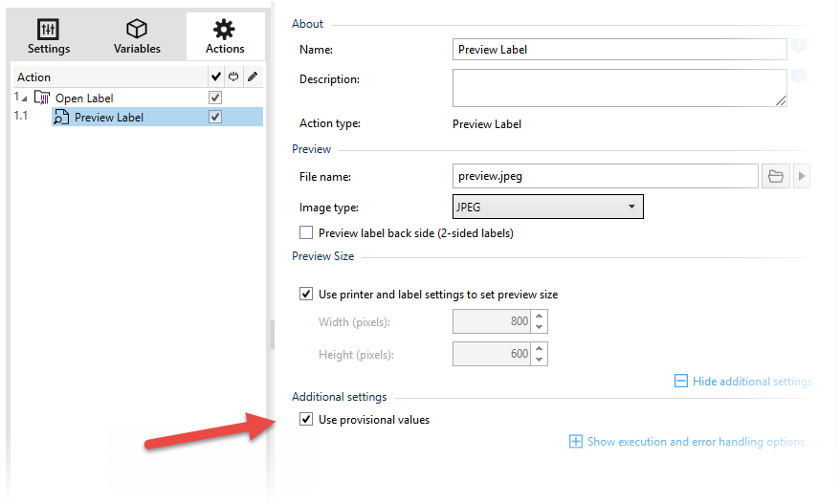Image resolution: width=840 pixels, height=504 pixels.
Task: Enable Preview label back side option
Action: pyautogui.click(x=306, y=232)
